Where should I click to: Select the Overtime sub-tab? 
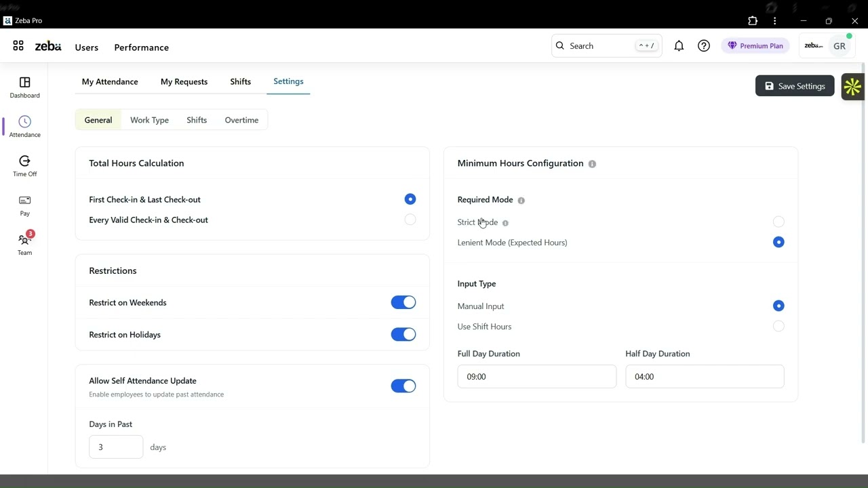pyautogui.click(x=241, y=120)
